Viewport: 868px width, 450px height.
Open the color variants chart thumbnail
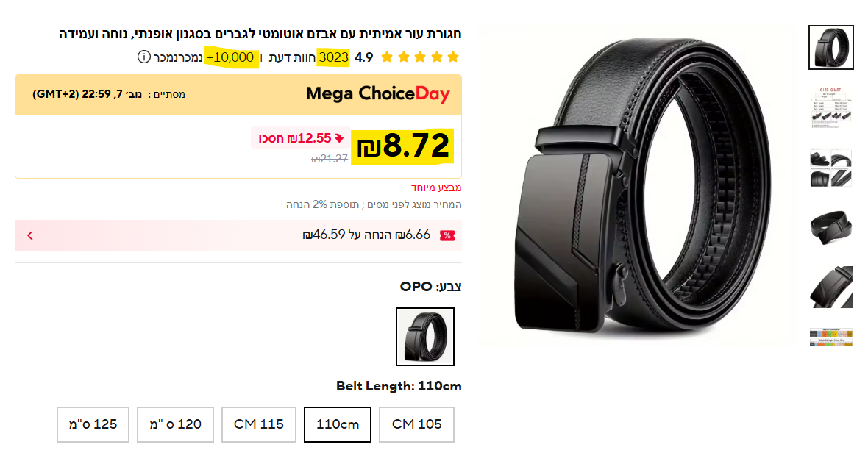(831, 337)
